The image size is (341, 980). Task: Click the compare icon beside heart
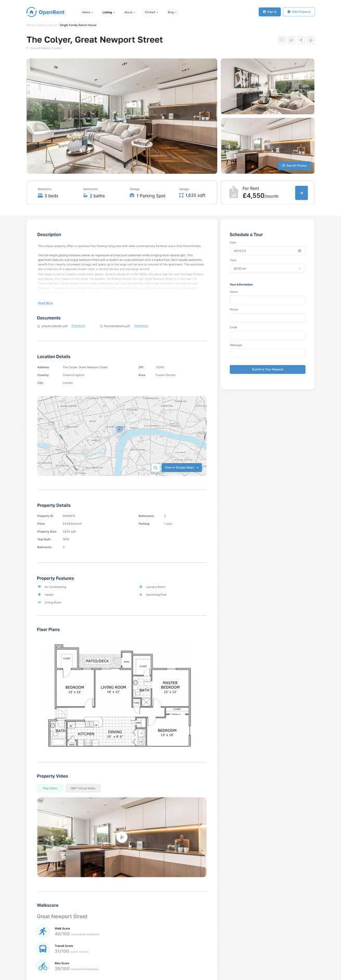292,40
